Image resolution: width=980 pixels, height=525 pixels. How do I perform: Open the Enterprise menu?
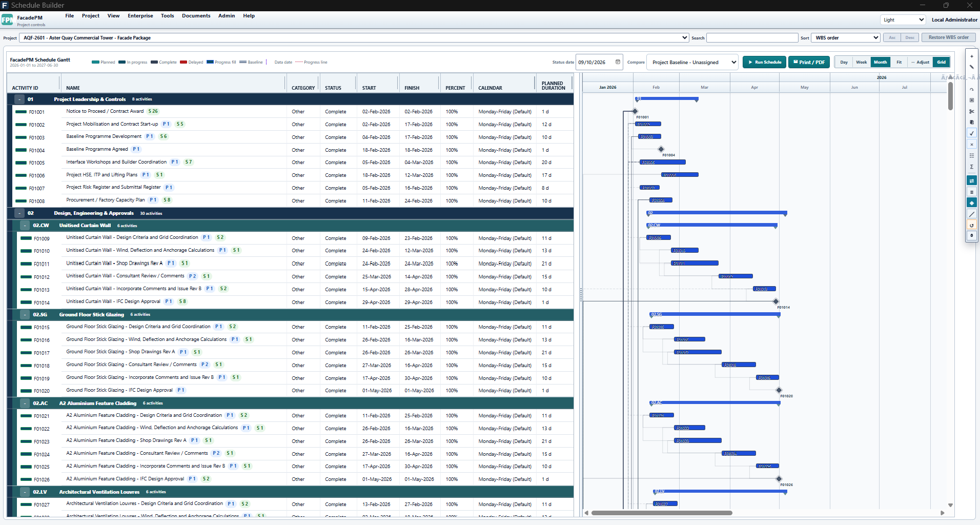(140, 16)
